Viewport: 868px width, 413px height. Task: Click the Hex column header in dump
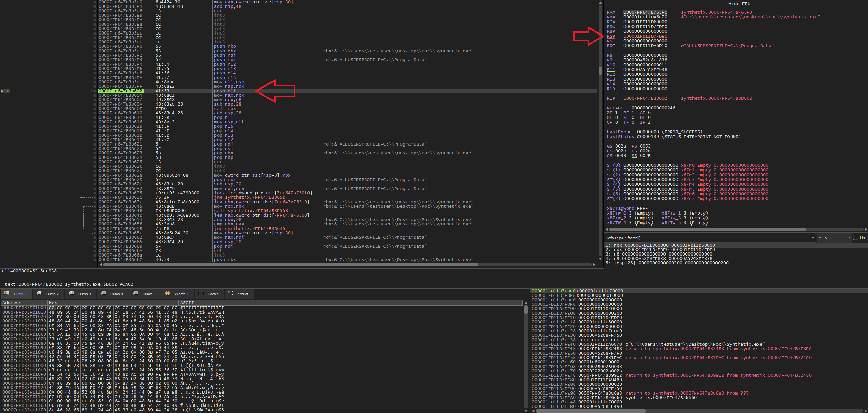(113, 303)
